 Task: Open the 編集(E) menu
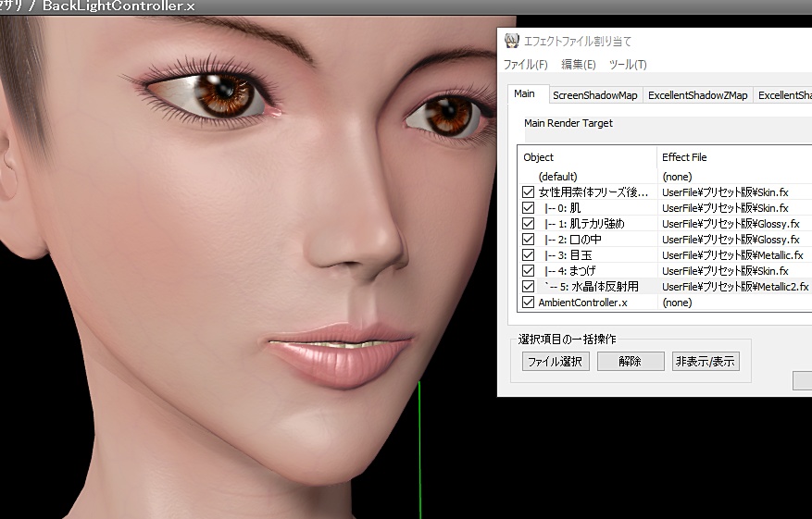(x=579, y=65)
